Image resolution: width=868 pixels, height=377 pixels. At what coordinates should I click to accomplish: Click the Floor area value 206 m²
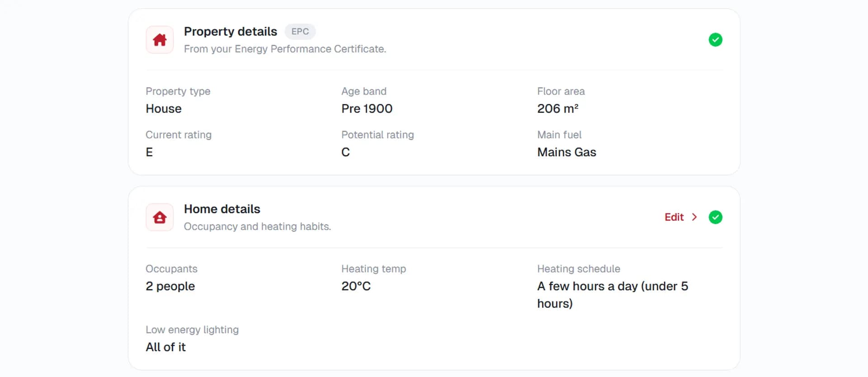coord(557,109)
